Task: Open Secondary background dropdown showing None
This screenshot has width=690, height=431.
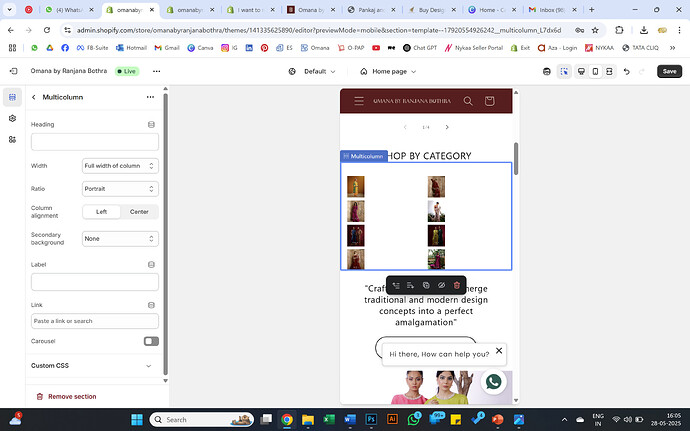Action: (x=120, y=239)
